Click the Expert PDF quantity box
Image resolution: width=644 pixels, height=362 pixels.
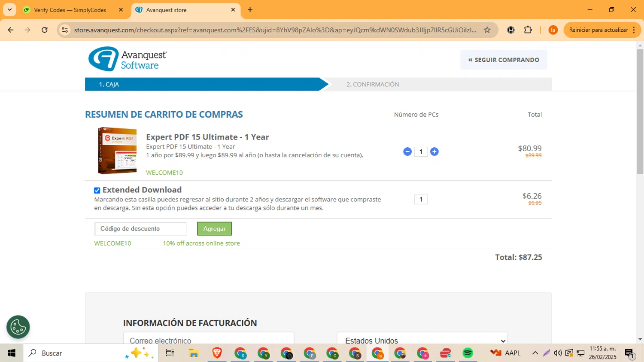click(421, 152)
